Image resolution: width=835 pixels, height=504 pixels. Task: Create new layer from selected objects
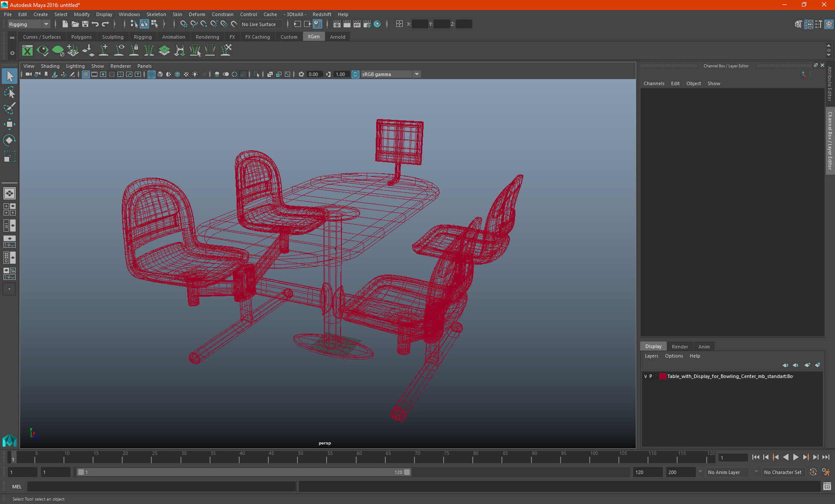[818, 365]
